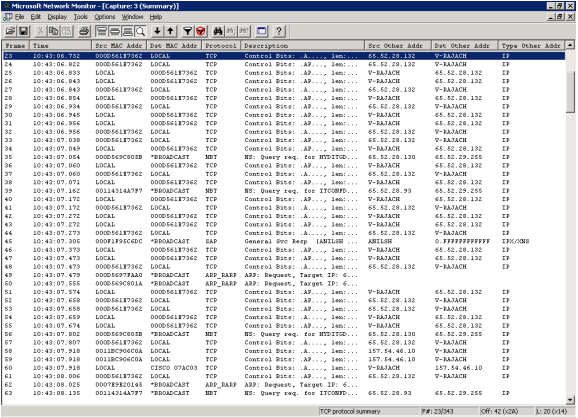Click IPX/XNS type in frame 45
Image resolution: width=578 pixels, height=418 pixels.
(x=515, y=241)
